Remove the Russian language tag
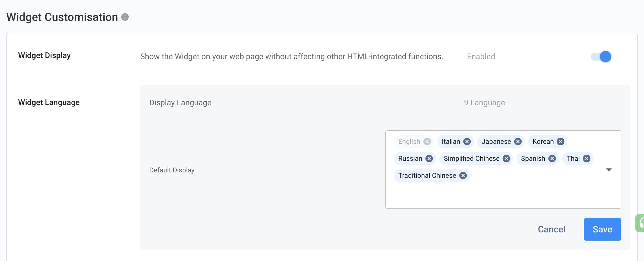 [x=429, y=159]
